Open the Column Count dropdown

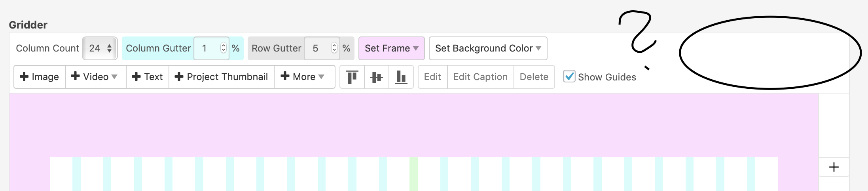point(100,48)
